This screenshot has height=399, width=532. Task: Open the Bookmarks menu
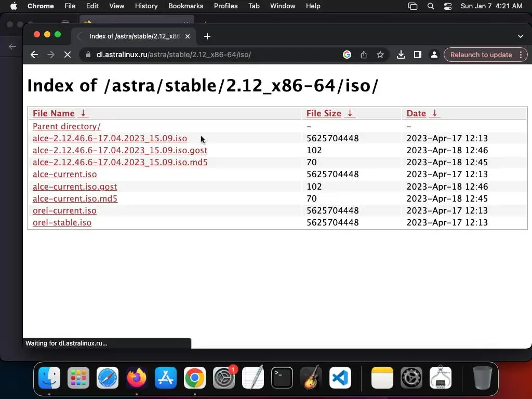(x=185, y=6)
